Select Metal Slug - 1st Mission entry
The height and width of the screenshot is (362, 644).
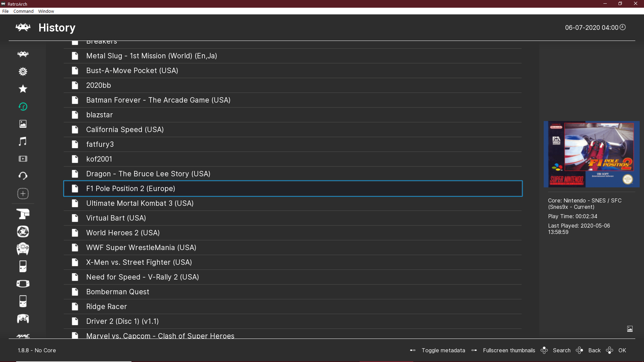[x=292, y=56]
